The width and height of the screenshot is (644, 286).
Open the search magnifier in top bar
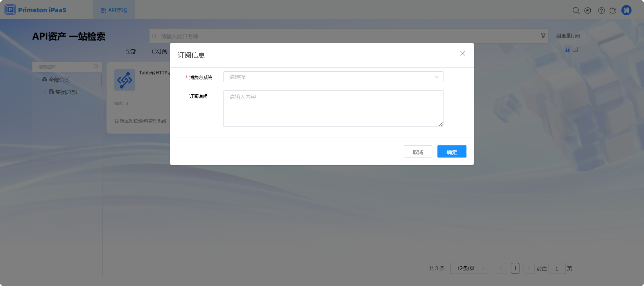click(576, 10)
